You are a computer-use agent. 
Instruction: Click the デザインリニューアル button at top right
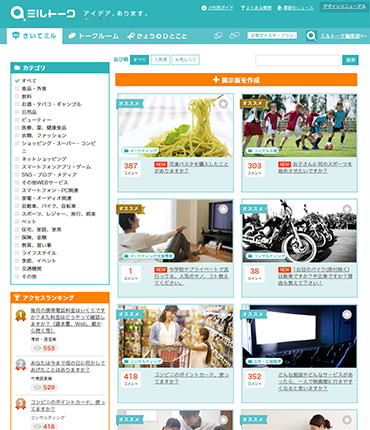pos(344,7)
